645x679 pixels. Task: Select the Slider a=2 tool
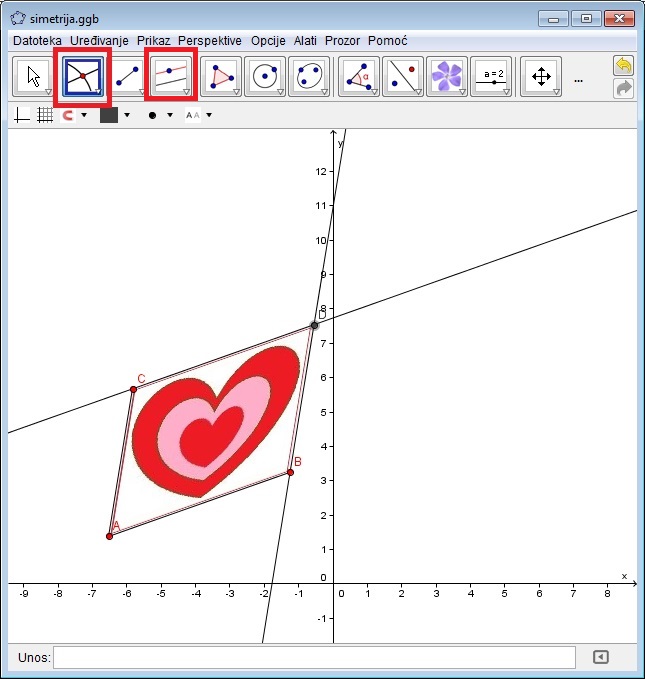click(491, 76)
